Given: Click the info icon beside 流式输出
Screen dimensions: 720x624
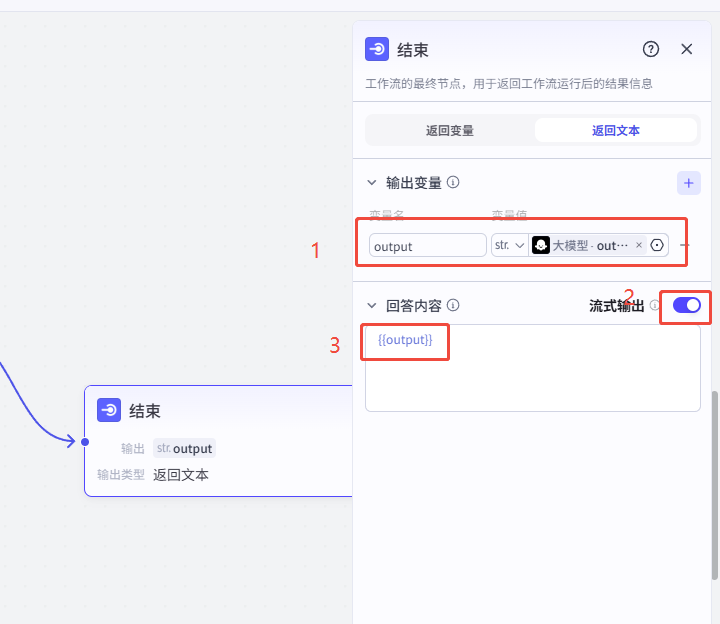Looking at the screenshot, I should [x=655, y=305].
